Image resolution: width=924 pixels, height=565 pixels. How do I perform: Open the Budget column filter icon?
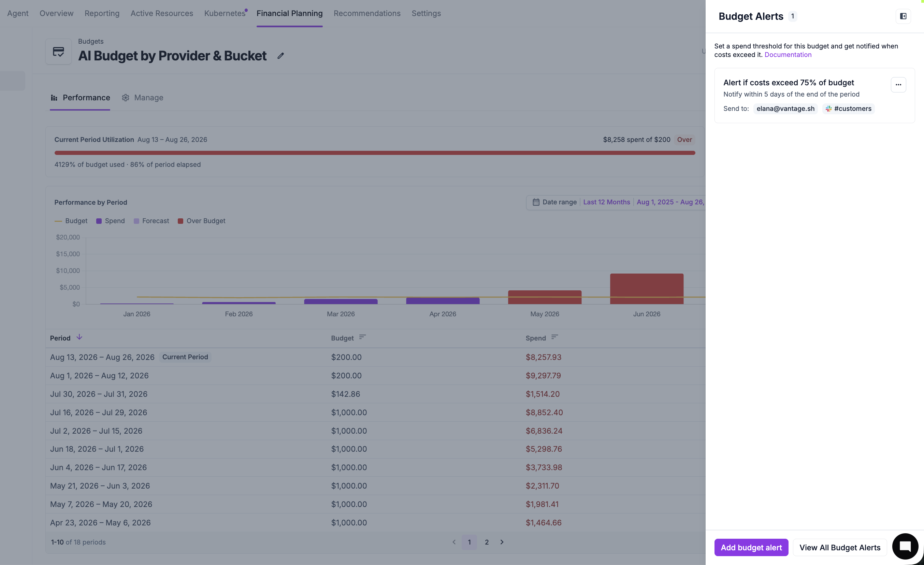point(362,337)
